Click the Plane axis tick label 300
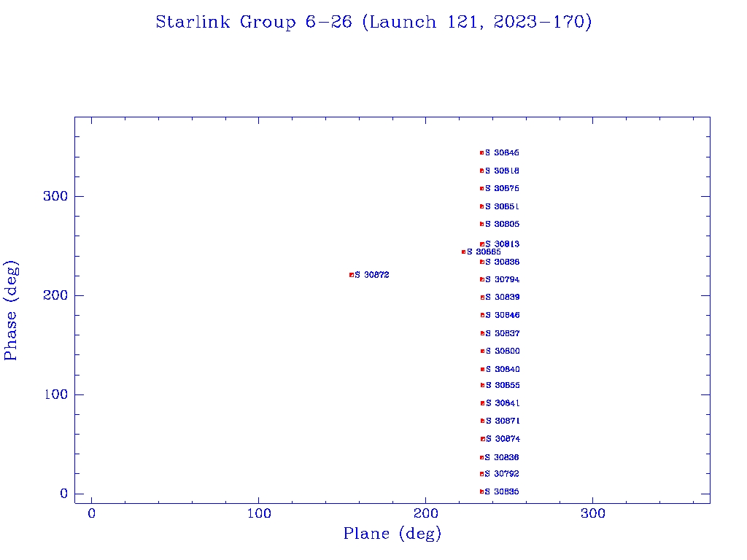Image resolution: width=747 pixels, height=560 pixels. (x=593, y=513)
